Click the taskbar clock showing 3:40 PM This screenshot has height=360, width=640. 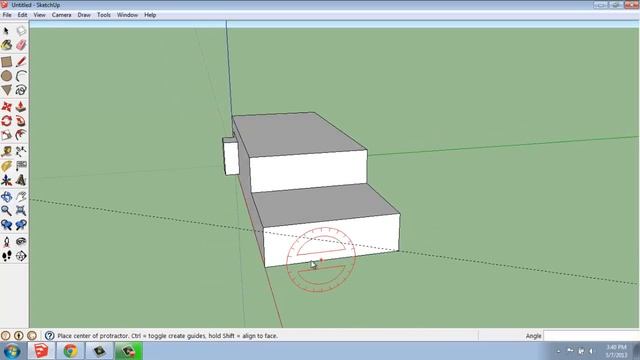[x=616, y=351]
